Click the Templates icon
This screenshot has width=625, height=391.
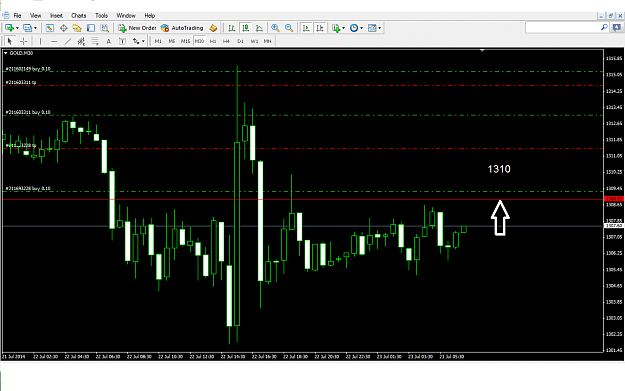[372, 28]
